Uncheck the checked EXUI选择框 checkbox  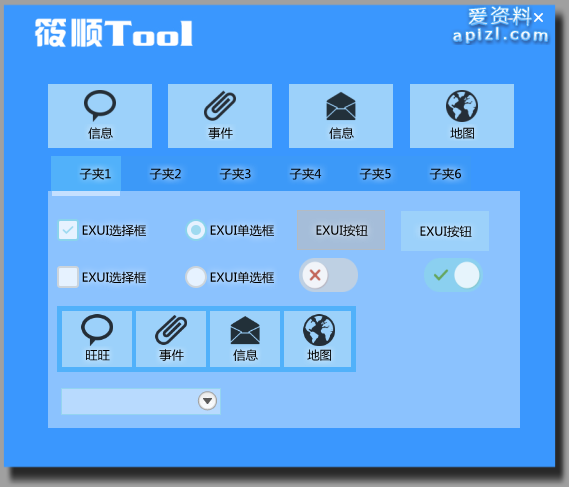click(67, 230)
